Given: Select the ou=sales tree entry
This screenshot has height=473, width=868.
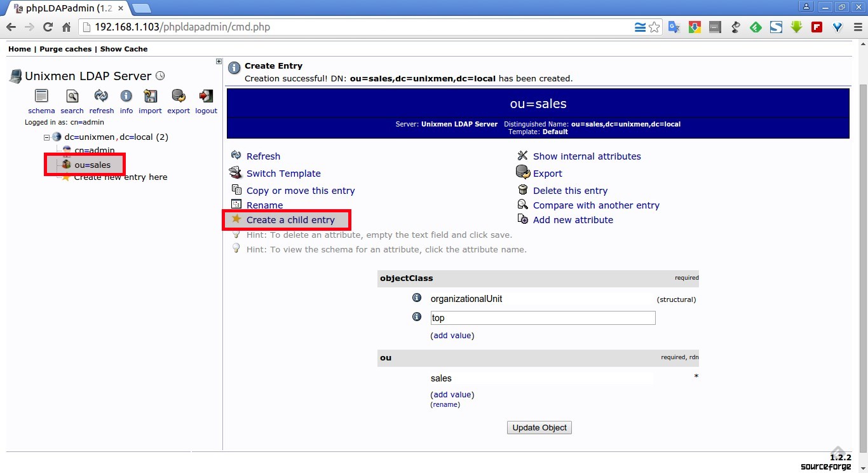Looking at the screenshot, I should (x=92, y=165).
